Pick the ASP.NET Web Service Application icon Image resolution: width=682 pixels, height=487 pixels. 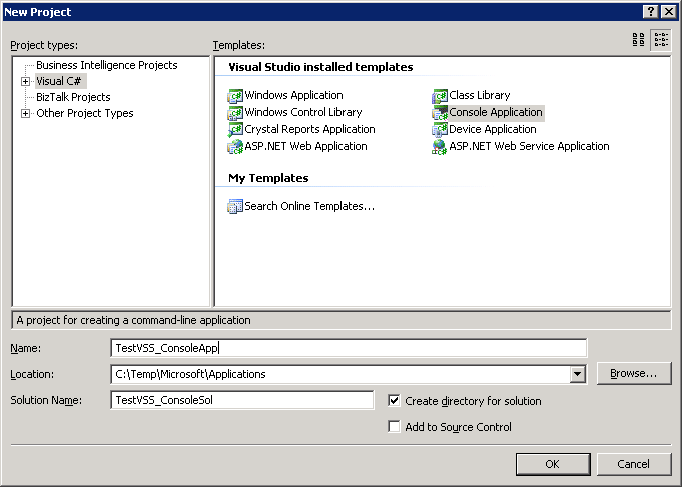tap(440, 147)
